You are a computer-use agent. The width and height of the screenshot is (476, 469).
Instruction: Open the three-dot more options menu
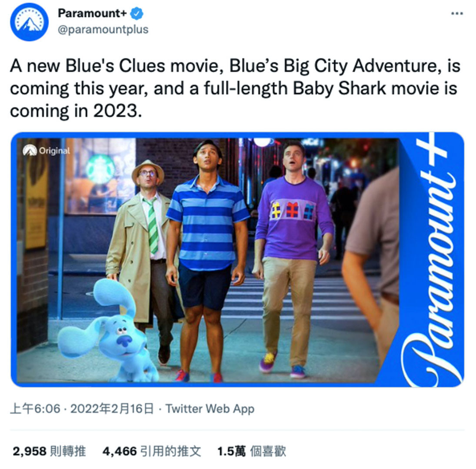click(457, 13)
